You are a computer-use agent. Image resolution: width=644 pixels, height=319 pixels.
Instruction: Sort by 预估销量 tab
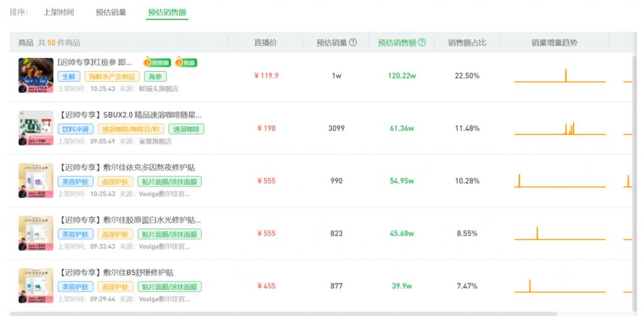click(111, 13)
